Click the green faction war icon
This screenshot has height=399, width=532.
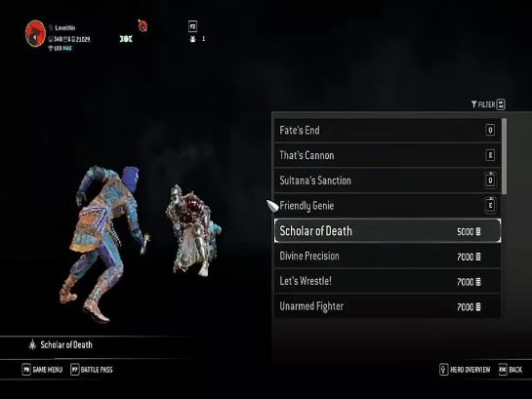[126, 39]
